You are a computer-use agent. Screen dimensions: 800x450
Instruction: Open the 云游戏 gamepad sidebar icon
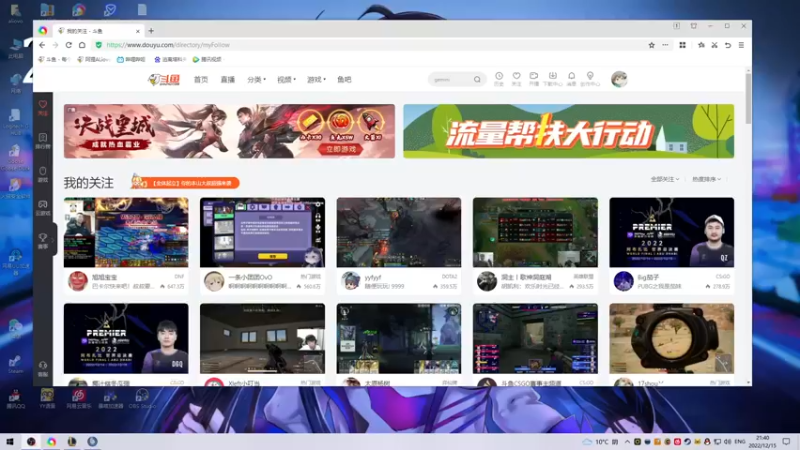point(43,208)
